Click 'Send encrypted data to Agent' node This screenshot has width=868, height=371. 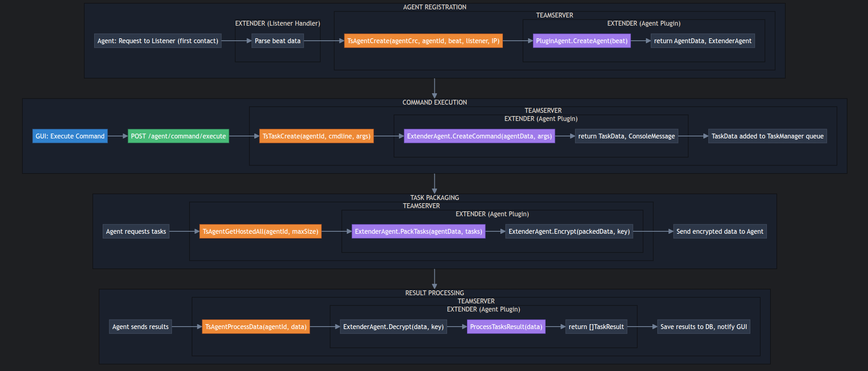pyautogui.click(x=720, y=231)
